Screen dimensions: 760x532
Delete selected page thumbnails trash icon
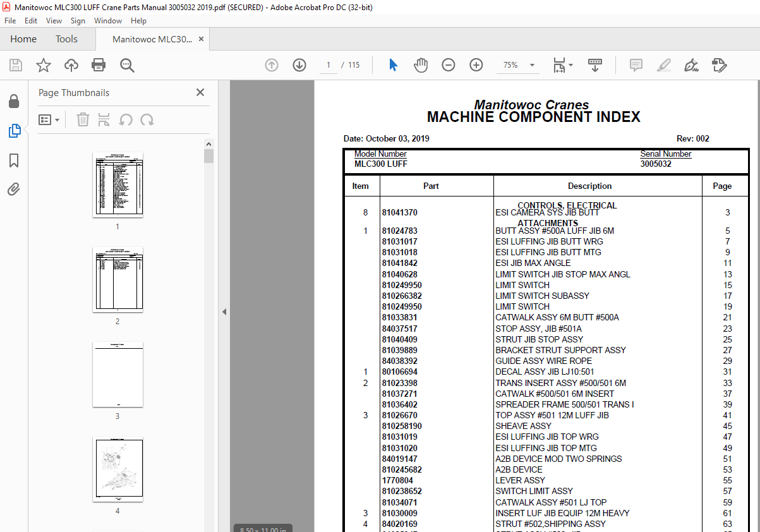(x=83, y=119)
